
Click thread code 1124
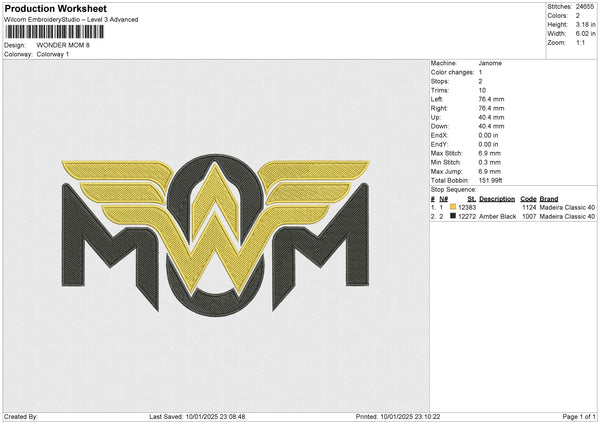point(529,207)
